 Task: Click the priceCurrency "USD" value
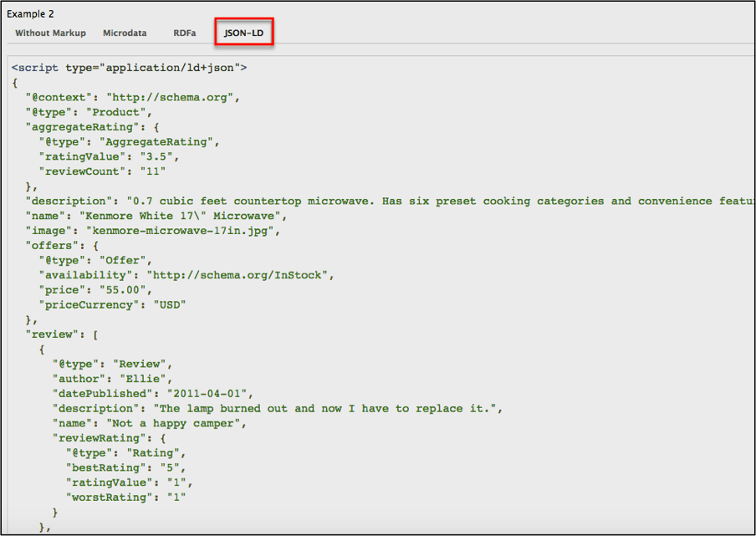point(169,304)
